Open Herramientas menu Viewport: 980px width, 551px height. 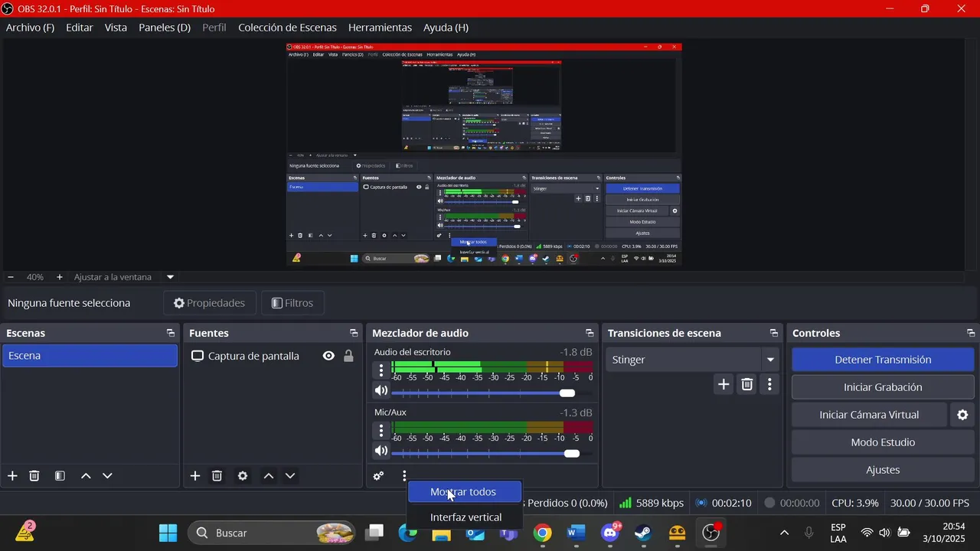coord(380,28)
